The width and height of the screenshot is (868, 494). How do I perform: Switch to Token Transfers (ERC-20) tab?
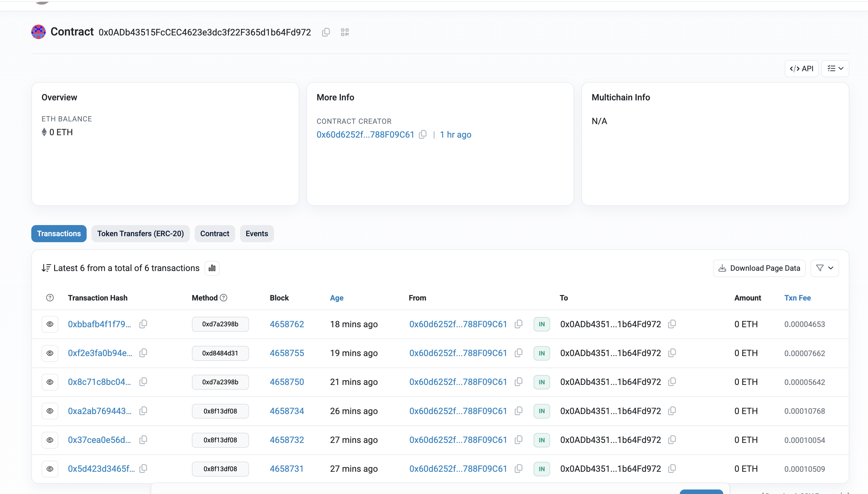coord(140,233)
